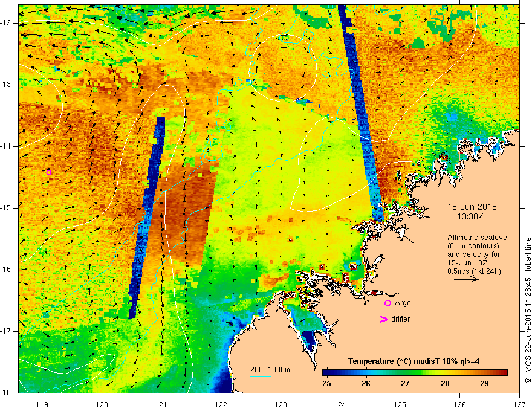Click the longitude label "121"
532x411 pixels.
point(161,404)
